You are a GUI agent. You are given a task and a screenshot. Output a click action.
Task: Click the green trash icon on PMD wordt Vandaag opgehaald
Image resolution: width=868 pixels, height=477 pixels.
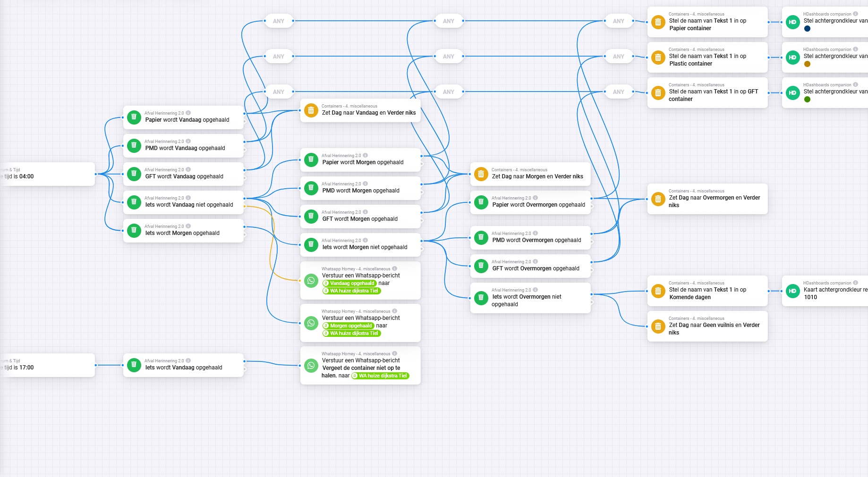pyautogui.click(x=134, y=145)
